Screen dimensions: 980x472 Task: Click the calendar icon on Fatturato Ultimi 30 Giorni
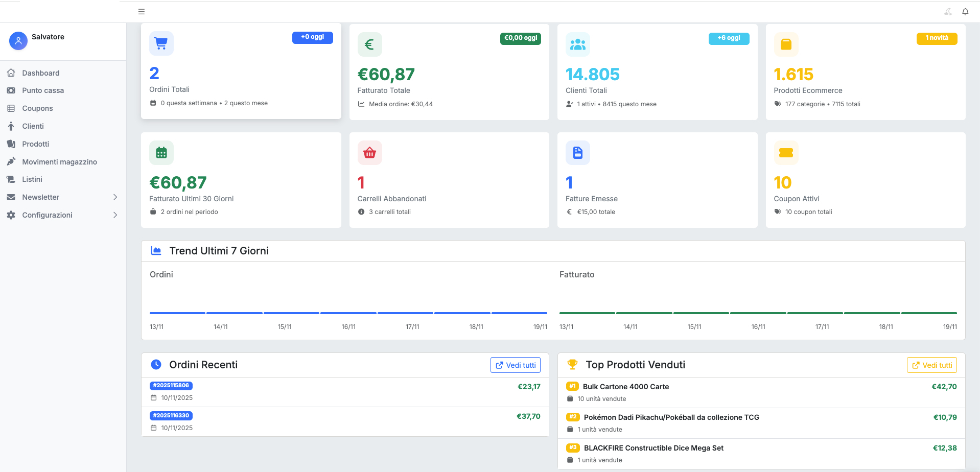point(161,152)
